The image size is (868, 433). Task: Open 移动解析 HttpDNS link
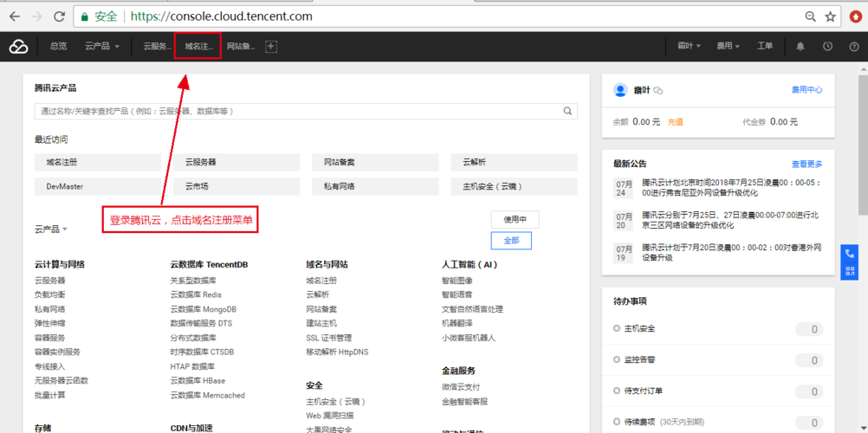pyautogui.click(x=337, y=352)
